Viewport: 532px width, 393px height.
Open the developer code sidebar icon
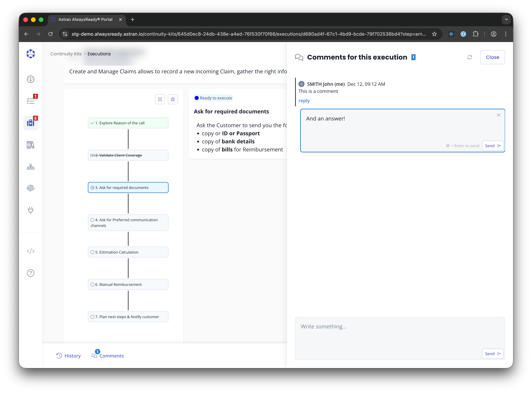click(30, 251)
